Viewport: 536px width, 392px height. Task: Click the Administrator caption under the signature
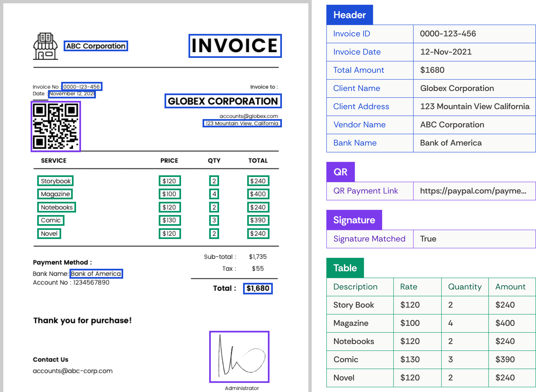242,388
